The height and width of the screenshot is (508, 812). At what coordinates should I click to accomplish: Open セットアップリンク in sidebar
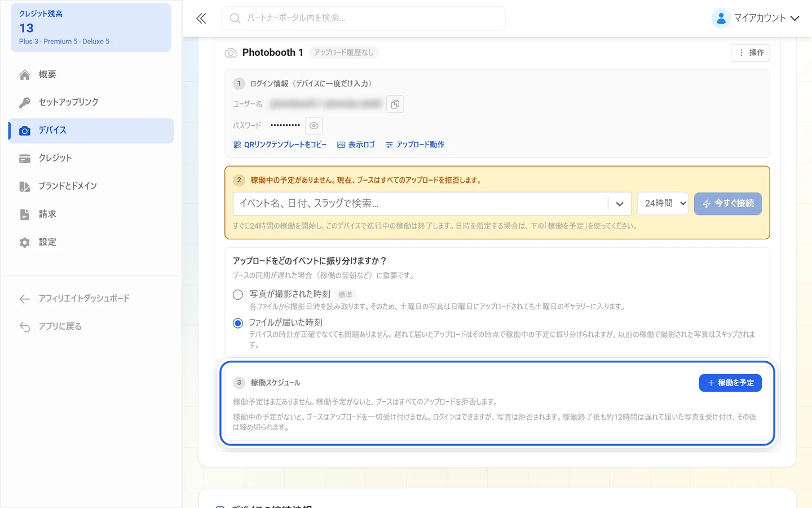click(91, 102)
